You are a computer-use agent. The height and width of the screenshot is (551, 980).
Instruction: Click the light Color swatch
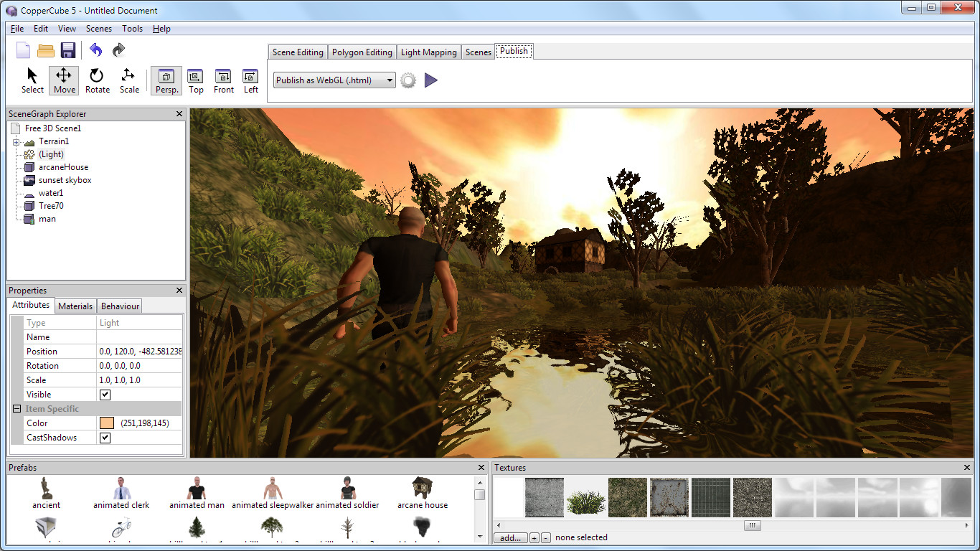click(x=107, y=423)
